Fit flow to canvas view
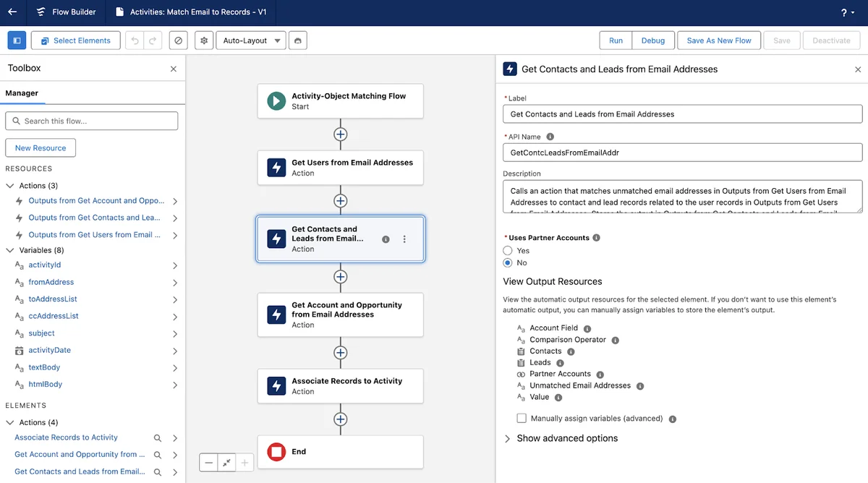The image size is (868, 483). 226,463
